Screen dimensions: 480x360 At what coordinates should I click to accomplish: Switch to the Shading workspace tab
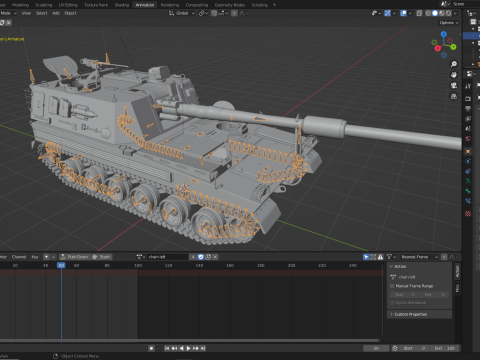coord(122,5)
